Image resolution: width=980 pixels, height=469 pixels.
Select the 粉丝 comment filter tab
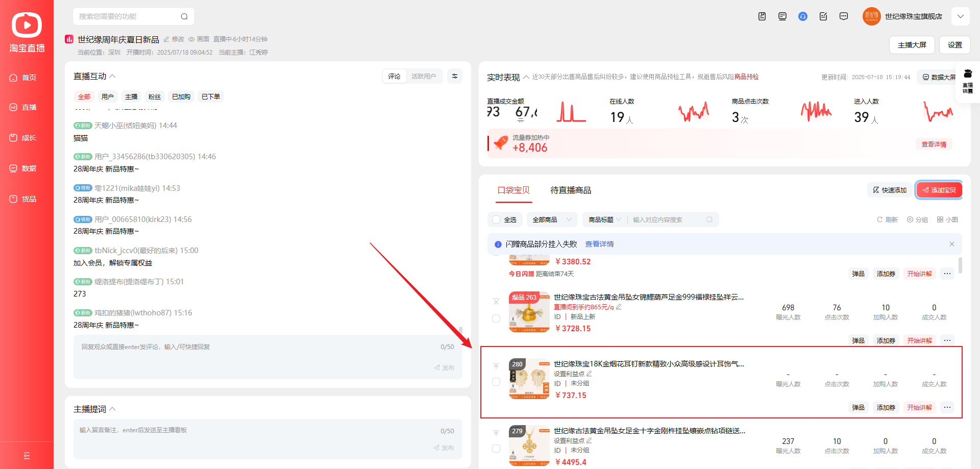point(154,97)
